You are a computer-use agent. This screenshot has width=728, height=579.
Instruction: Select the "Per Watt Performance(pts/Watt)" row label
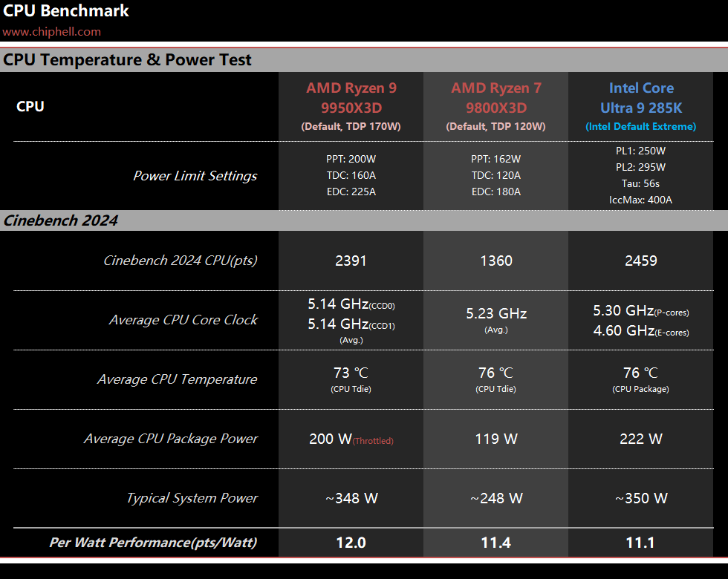[x=153, y=543]
